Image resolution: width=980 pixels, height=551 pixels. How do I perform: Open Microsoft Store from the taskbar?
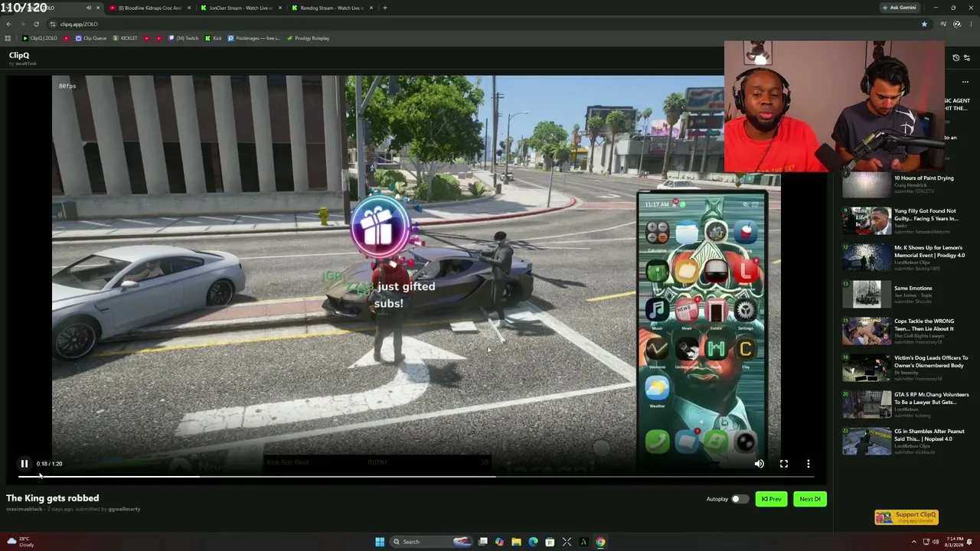[550, 542]
